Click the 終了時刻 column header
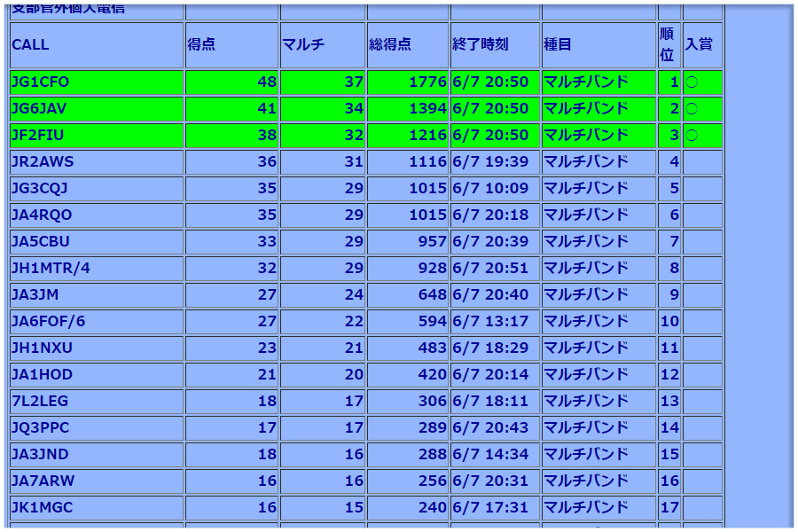 click(x=480, y=45)
